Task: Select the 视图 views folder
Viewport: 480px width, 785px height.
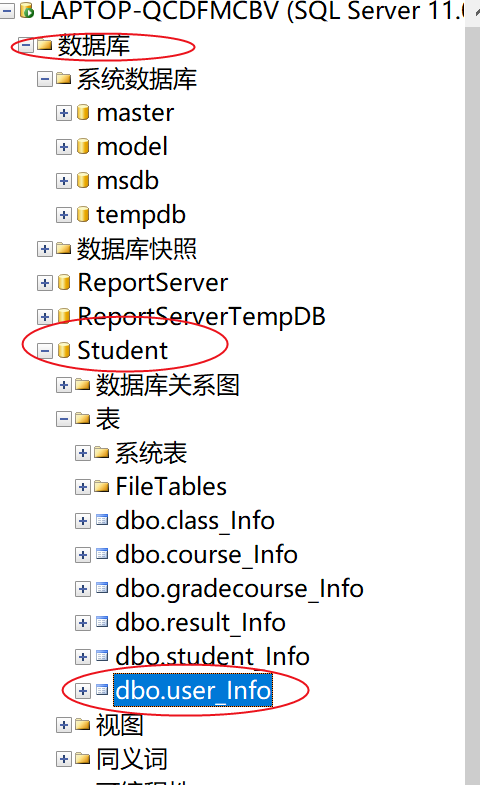Action: [120, 725]
